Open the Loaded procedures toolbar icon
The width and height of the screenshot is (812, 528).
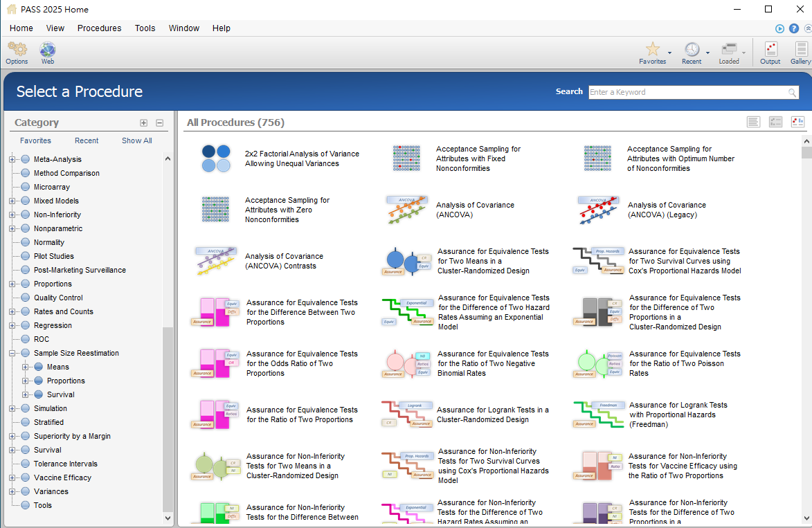(729, 49)
